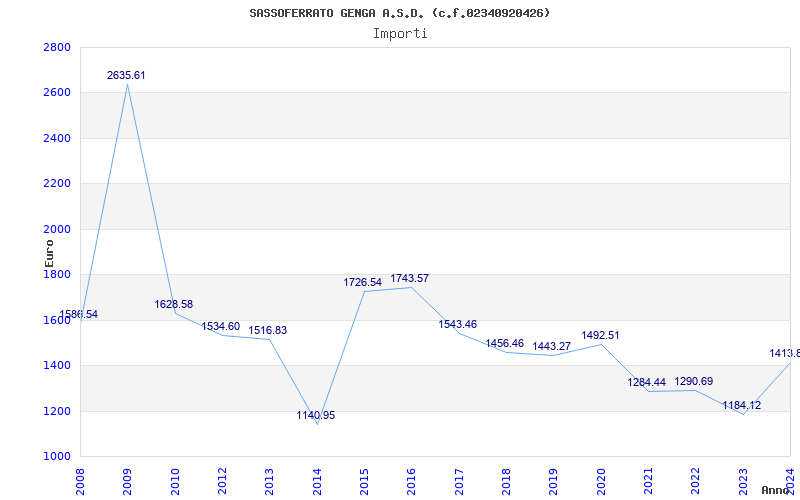The height and width of the screenshot is (500, 800).
Task: Select data label 1726.54
Action: [363, 283]
